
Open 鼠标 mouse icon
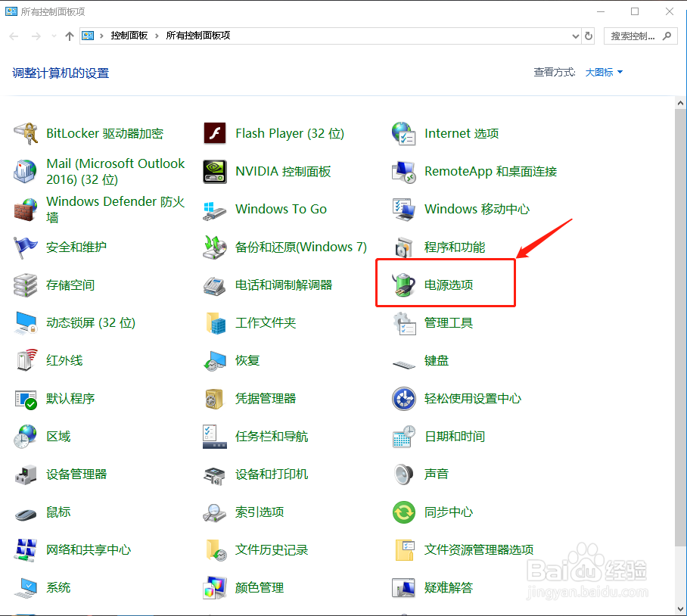[26, 515]
